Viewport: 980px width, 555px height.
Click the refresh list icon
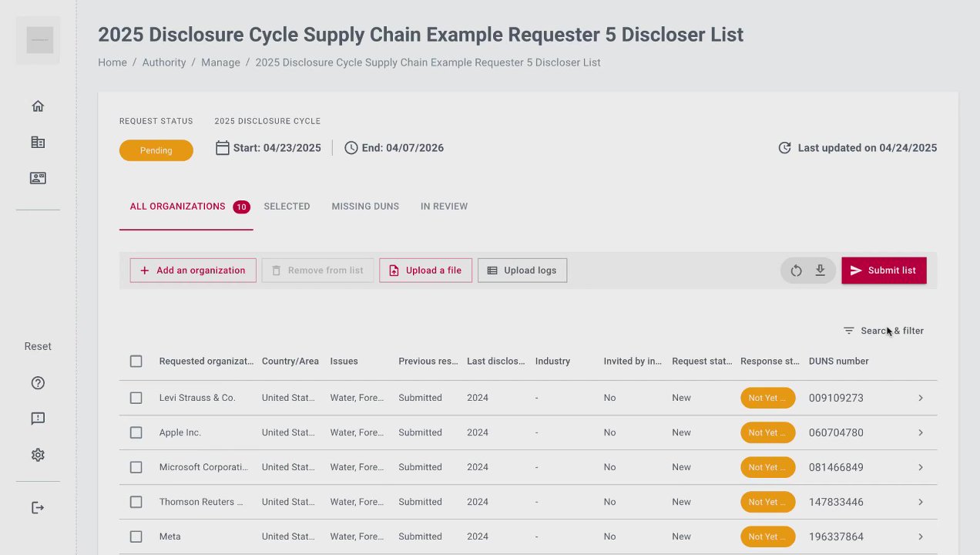[796, 271]
